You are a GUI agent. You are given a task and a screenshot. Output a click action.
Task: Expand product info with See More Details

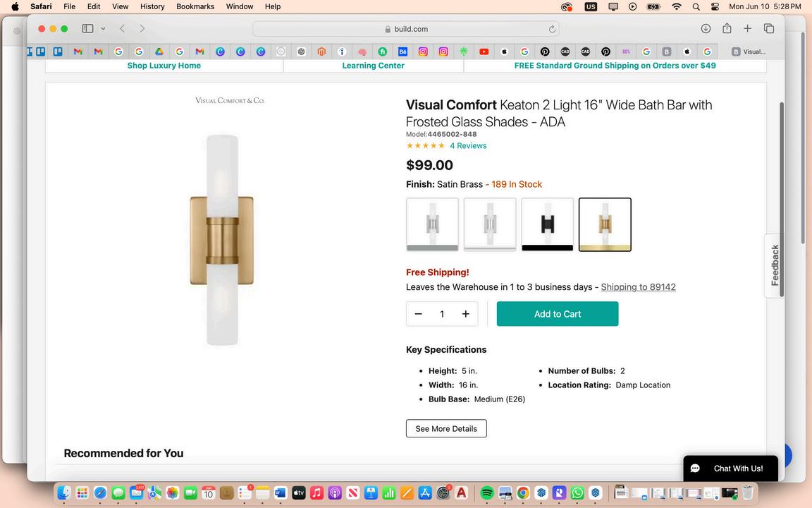tap(446, 428)
